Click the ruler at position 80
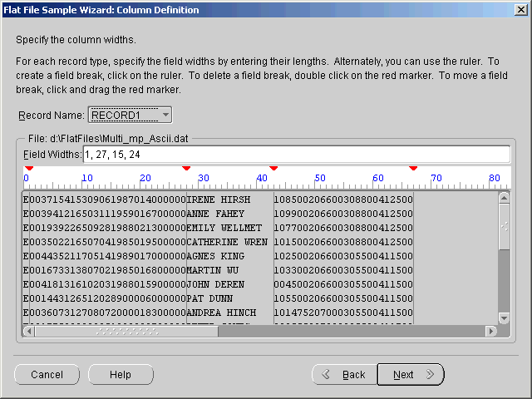The width and height of the screenshot is (532, 399). (x=495, y=178)
